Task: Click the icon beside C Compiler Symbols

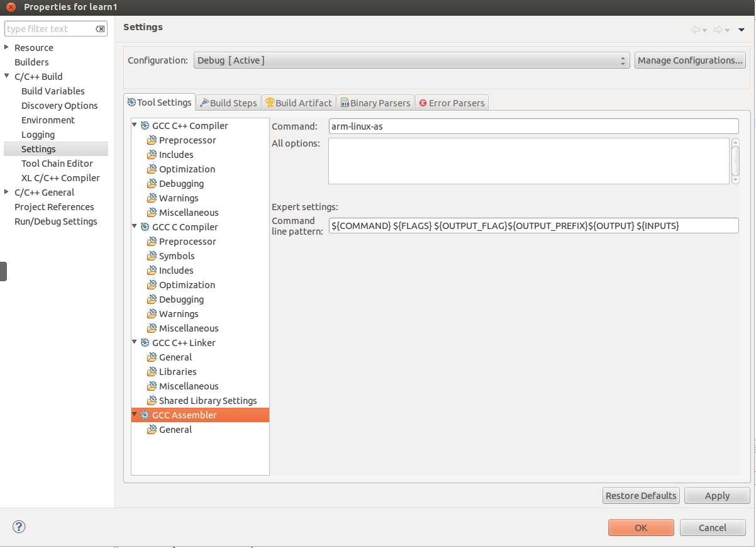Action: pos(152,256)
